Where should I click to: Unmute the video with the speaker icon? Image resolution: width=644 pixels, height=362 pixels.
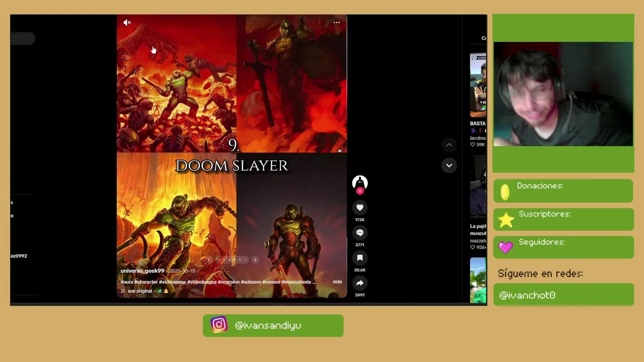pyautogui.click(x=127, y=23)
